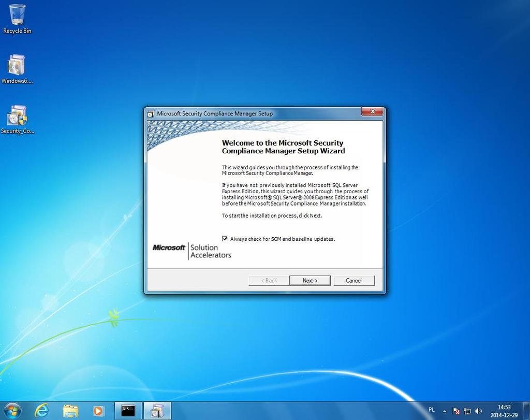Show hidden notification area icons
530x420 pixels.
pos(445,411)
